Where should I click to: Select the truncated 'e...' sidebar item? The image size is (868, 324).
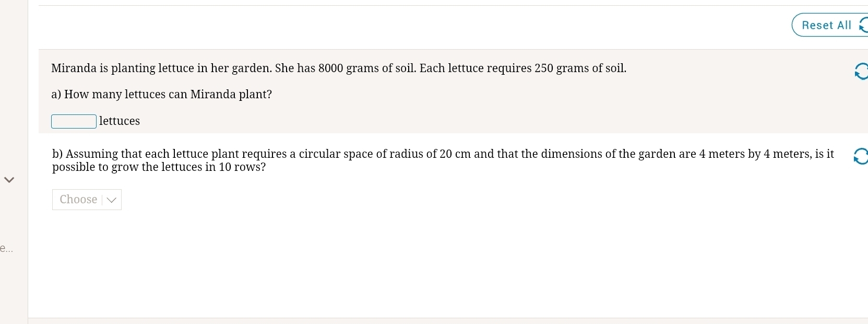6,249
